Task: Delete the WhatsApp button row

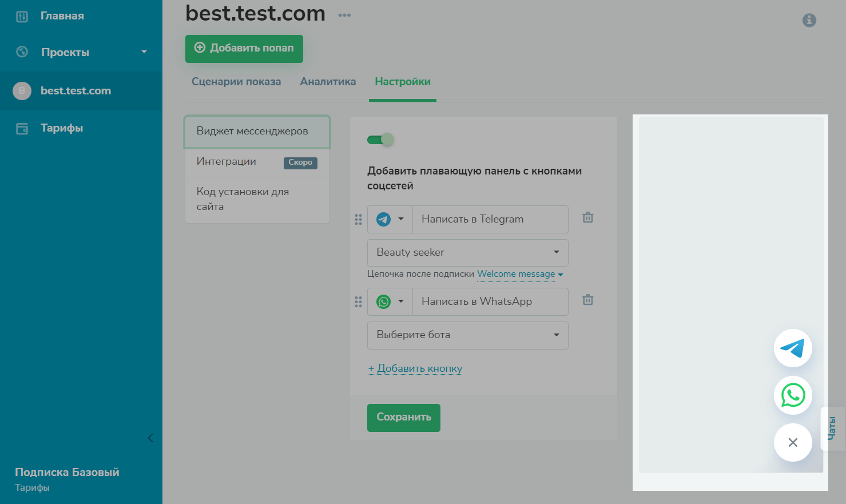Action: (x=587, y=300)
